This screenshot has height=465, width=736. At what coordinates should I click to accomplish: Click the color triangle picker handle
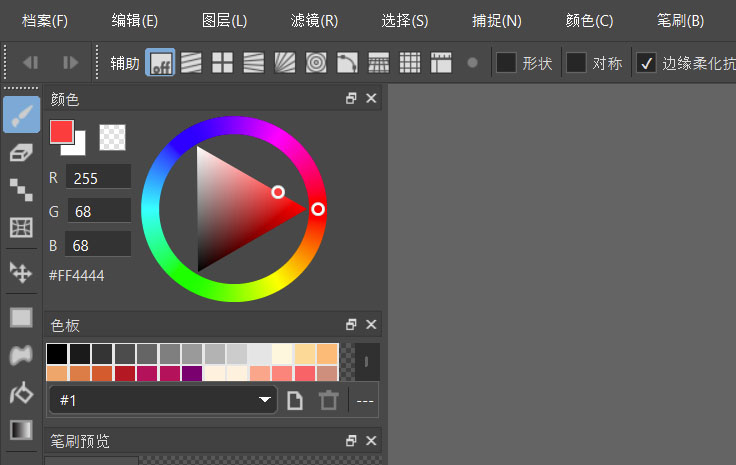(278, 192)
